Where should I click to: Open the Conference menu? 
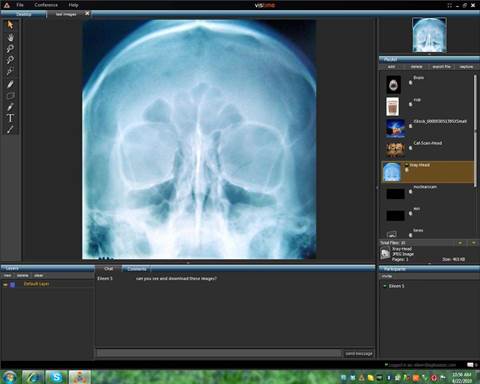46,5
